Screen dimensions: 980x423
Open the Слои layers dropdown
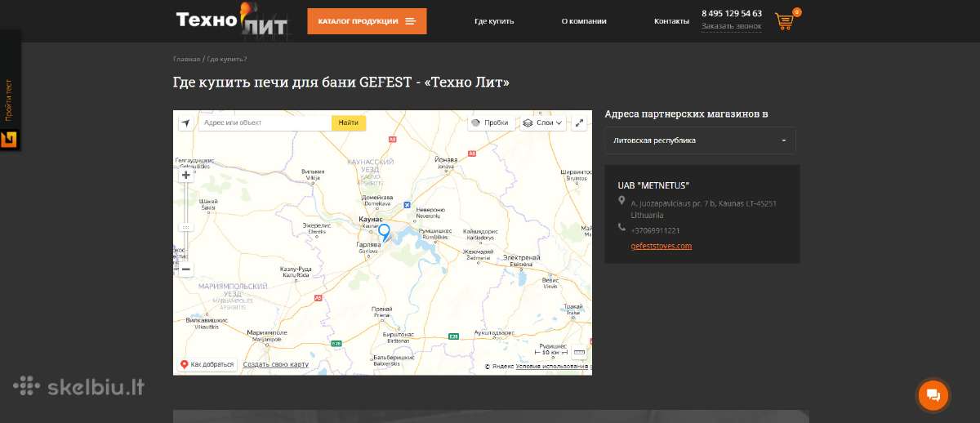click(542, 122)
